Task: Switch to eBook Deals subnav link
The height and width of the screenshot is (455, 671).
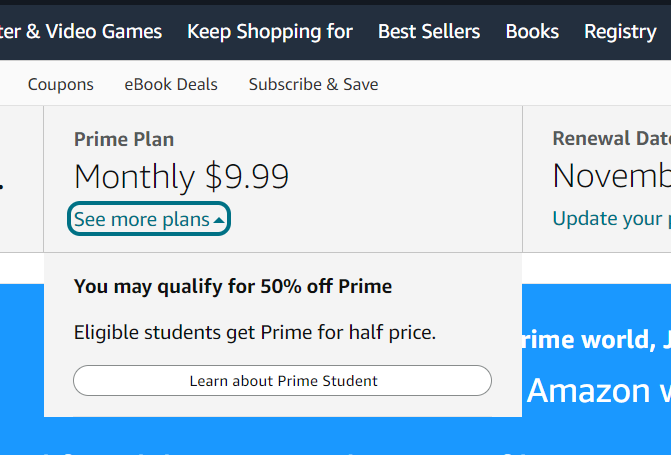Action: pyautogui.click(x=171, y=84)
